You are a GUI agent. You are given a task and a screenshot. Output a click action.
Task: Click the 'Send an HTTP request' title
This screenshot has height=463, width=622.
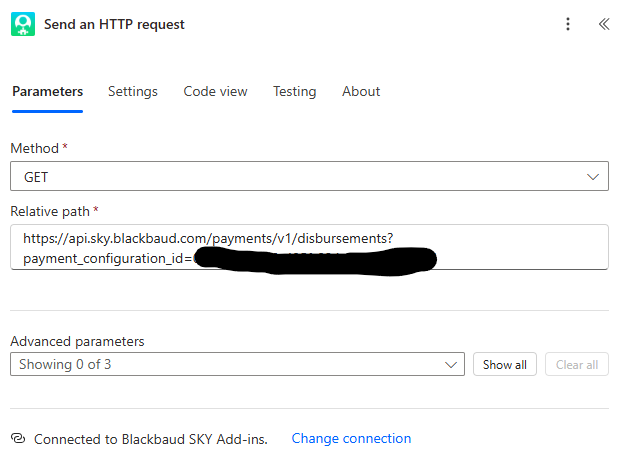[114, 24]
